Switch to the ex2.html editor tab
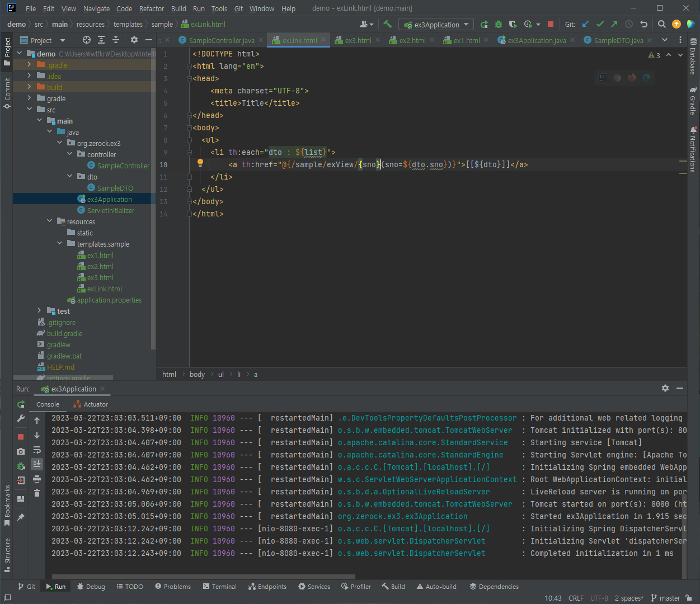Screen dimensions: 700x604 pos(412,40)
